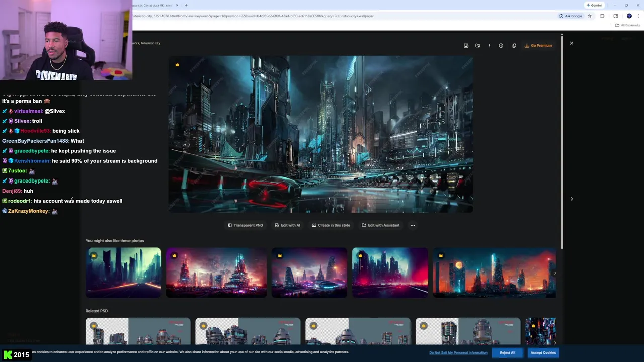Select the Futuristic City at dusk browser tab
This screenshot has width=644, height=362.
pyautogui.click(x=152, y=5)
